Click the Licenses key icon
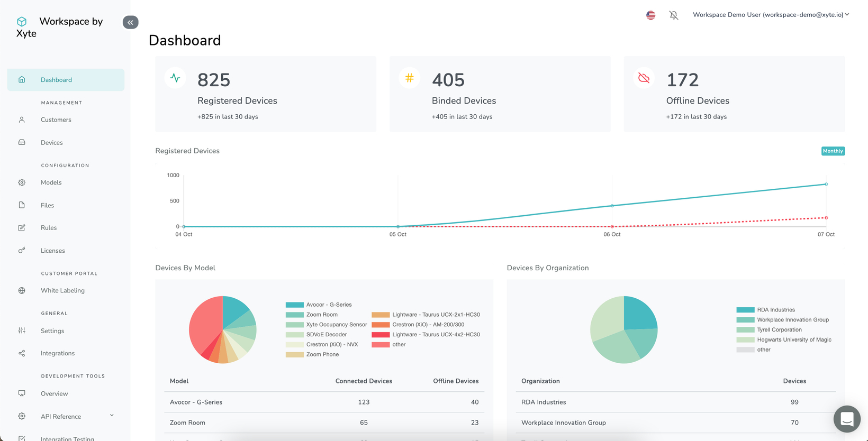The height and width of the screenshot is (441, 868). [22, 250]
